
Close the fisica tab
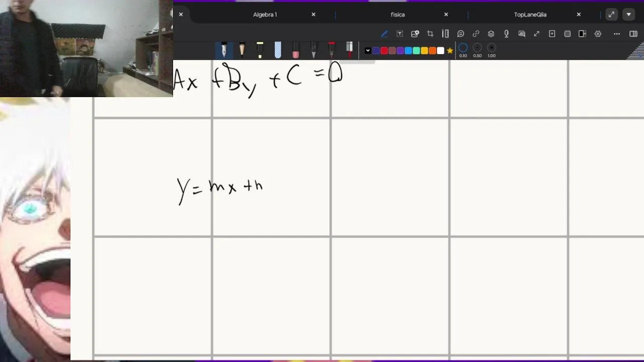tap(446, 15)
